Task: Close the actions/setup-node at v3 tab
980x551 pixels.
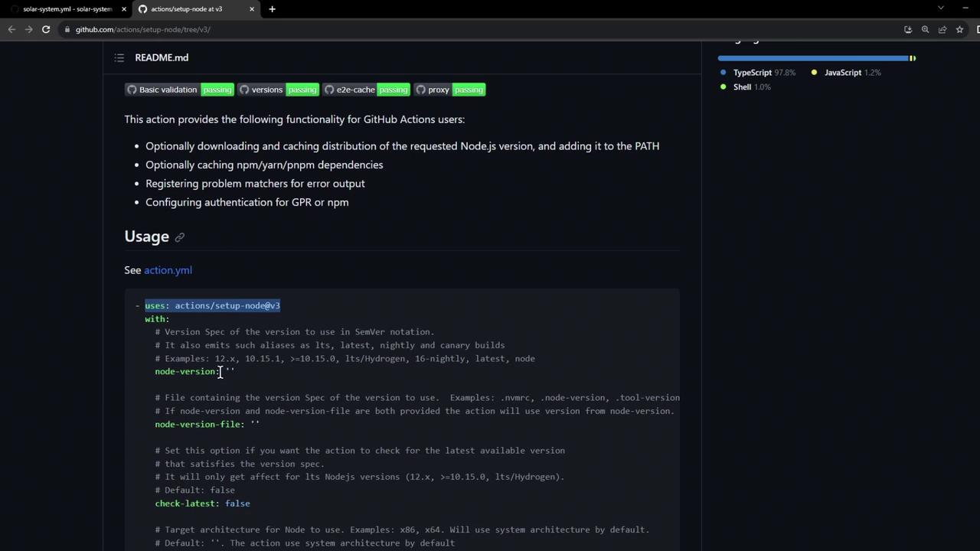Action: coord(252,9)
